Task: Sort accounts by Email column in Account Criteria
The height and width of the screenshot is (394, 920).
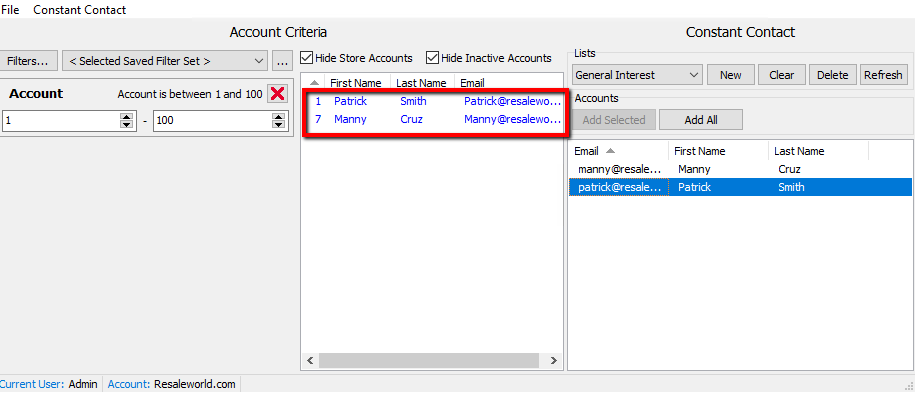Action: pyautogui.click(x=472, y=83)
